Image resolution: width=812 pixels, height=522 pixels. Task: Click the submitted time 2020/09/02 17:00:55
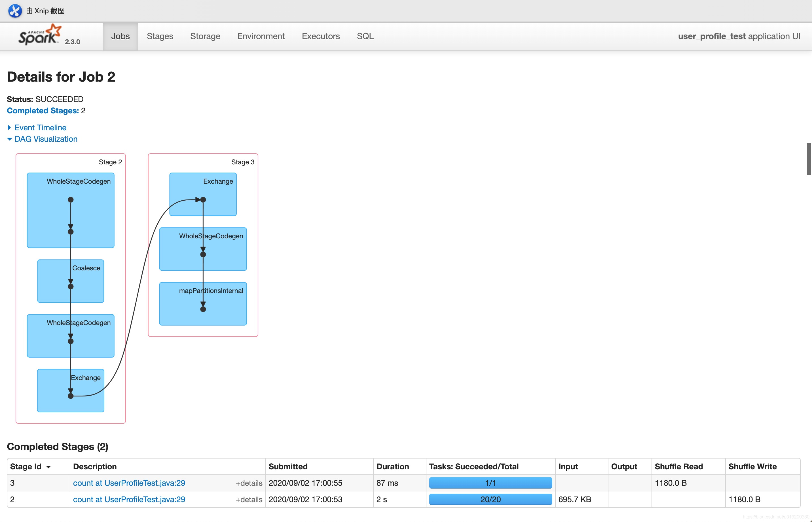[305, 483]
